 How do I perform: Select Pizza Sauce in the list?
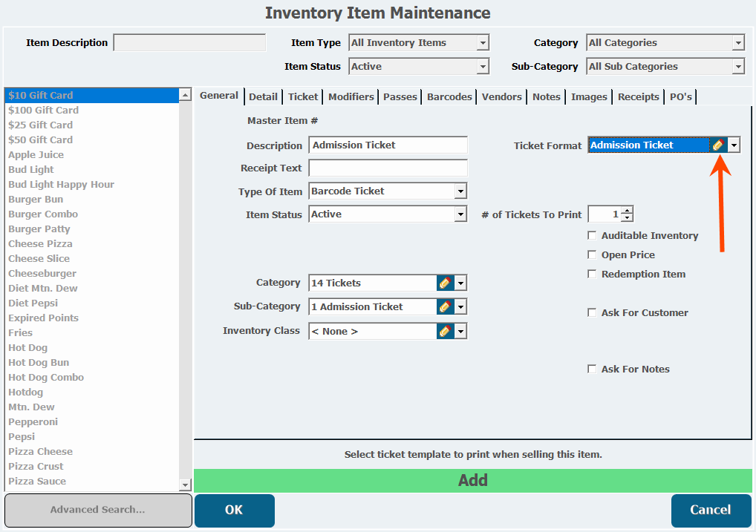pos(91,482)
